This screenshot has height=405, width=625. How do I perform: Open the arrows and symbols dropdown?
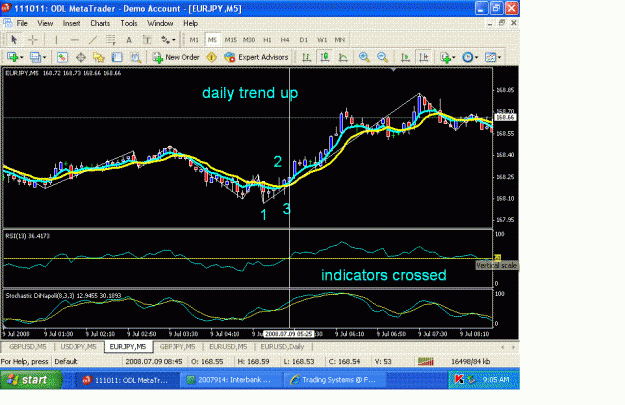pos(168,39)
